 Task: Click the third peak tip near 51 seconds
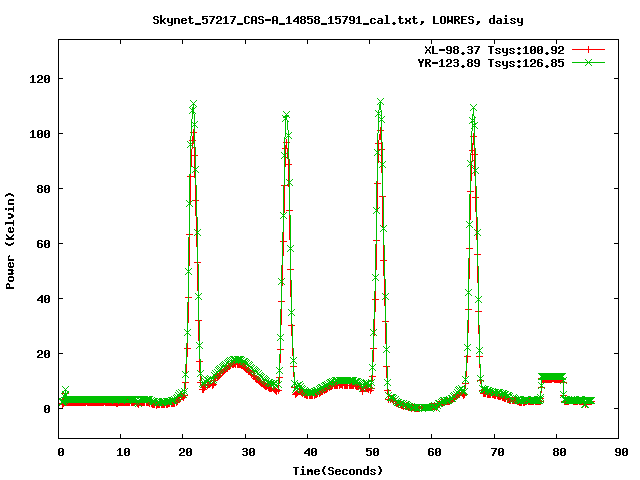coord(380,102)
